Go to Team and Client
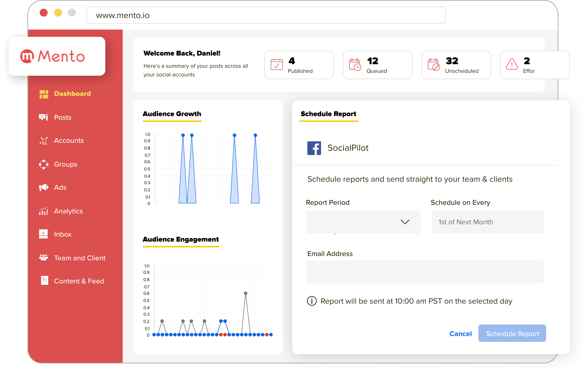588x375 pixels. 80,258
